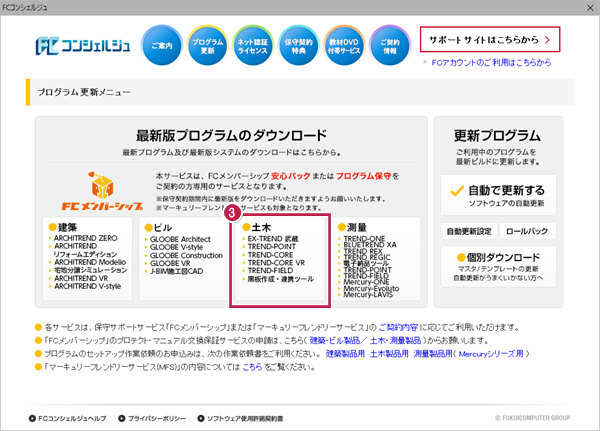
Task: Open the 測量 product category box
Action: click(x=376, y=259)
